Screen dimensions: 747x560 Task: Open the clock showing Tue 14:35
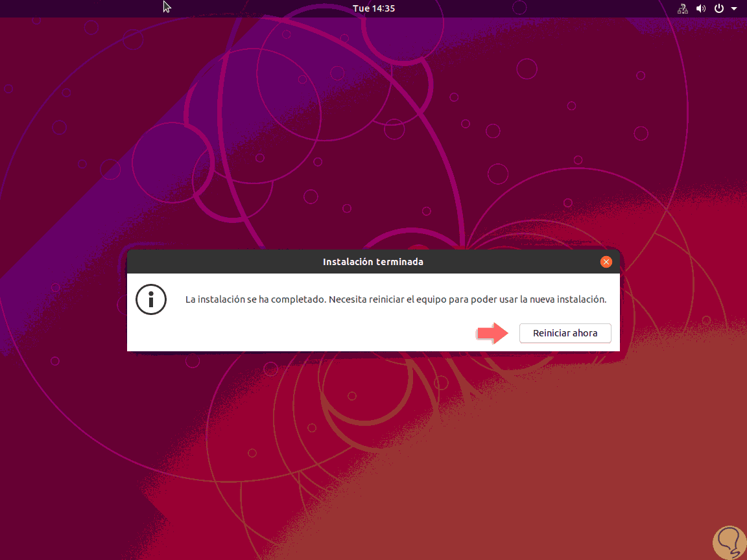373,8
